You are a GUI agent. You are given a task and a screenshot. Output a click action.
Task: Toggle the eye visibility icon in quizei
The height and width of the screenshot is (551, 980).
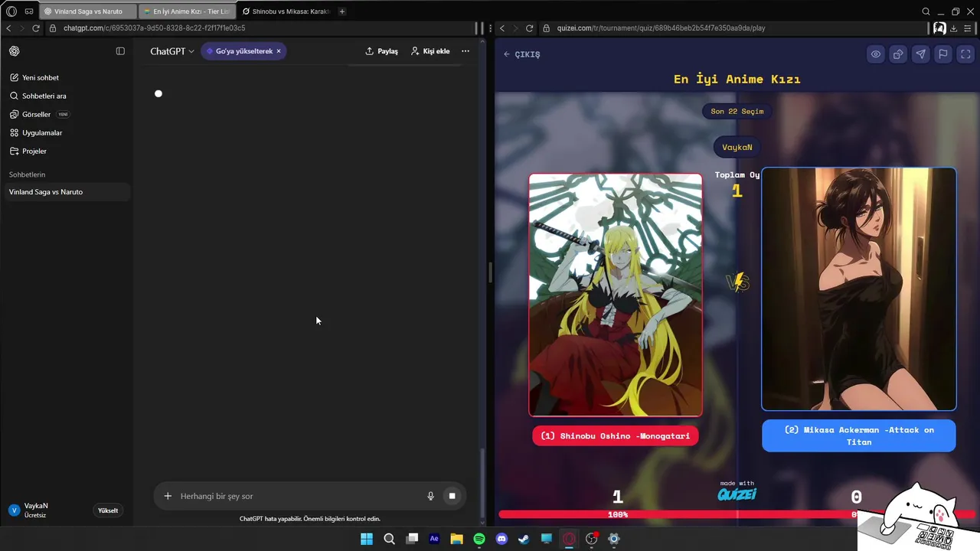[876, 54]
